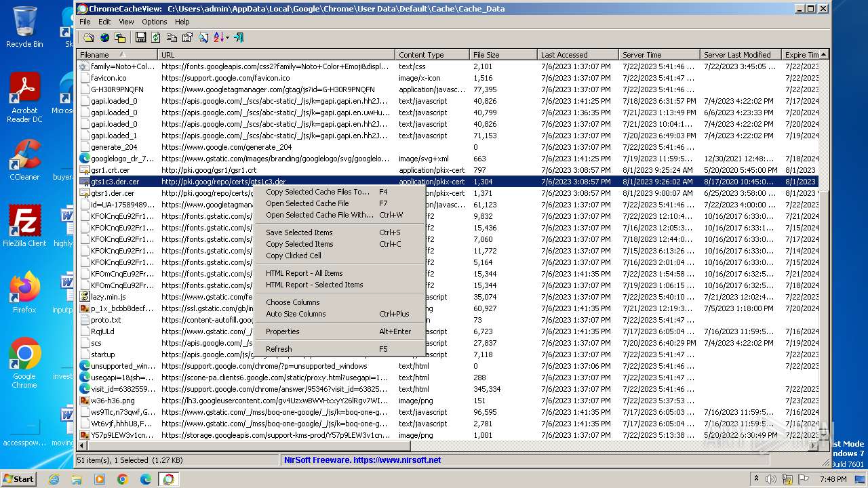Sort by the Content Type column header
The height and width of the screenshot is (488, 868).
(x=432, y=54)
